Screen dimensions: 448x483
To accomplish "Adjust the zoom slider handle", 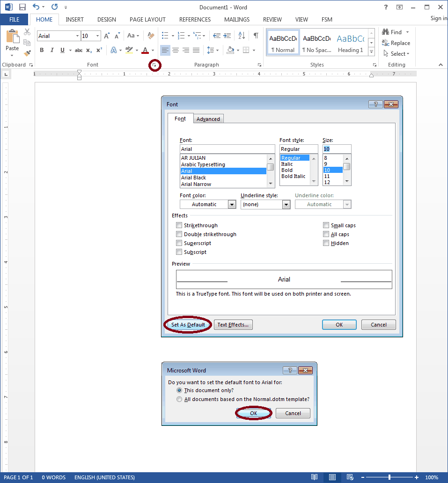I will tap(389, 477).
